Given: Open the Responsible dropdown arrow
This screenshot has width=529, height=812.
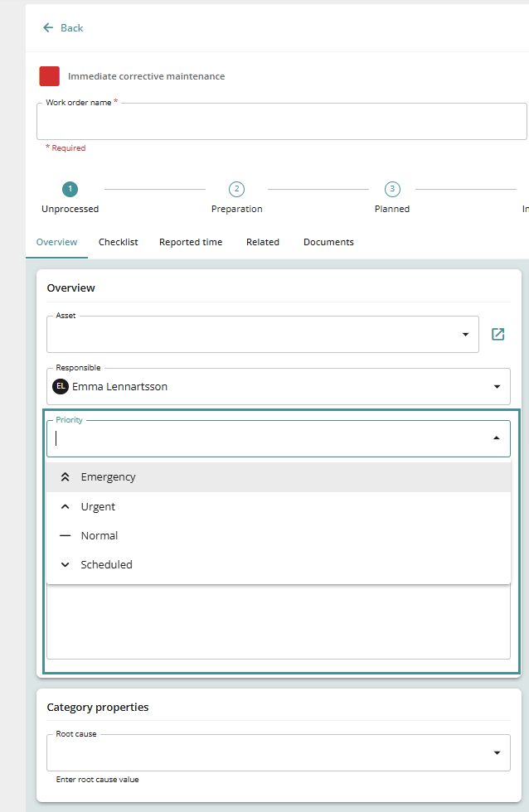Looking at the screenshot, I should click(x=497, y=387).
